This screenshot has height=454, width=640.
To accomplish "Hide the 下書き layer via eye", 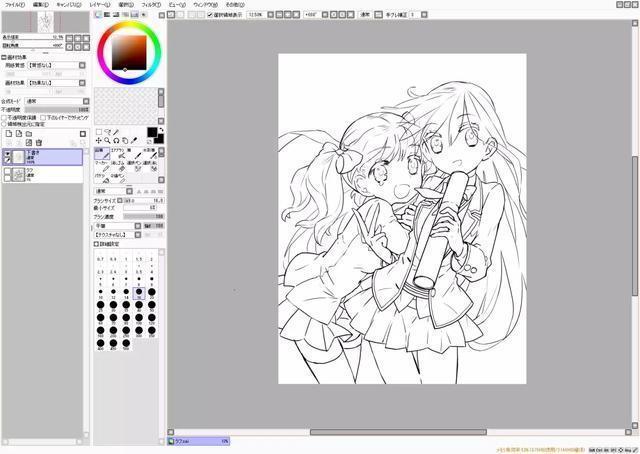I will [x=7, y=154].
